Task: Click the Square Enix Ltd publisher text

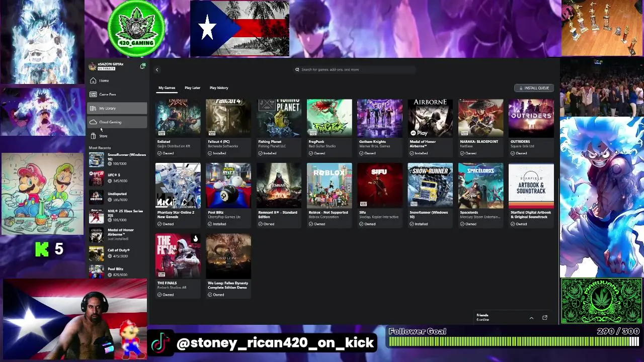Action: 522,146
